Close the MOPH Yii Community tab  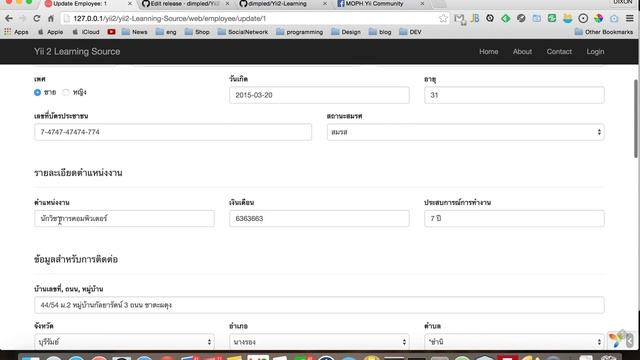(x=422, y=4)
